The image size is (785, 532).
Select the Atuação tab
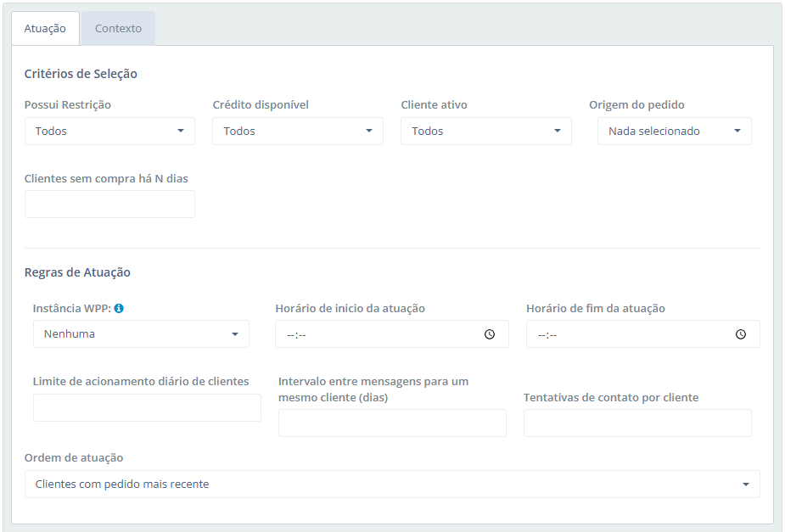[45, 28]
